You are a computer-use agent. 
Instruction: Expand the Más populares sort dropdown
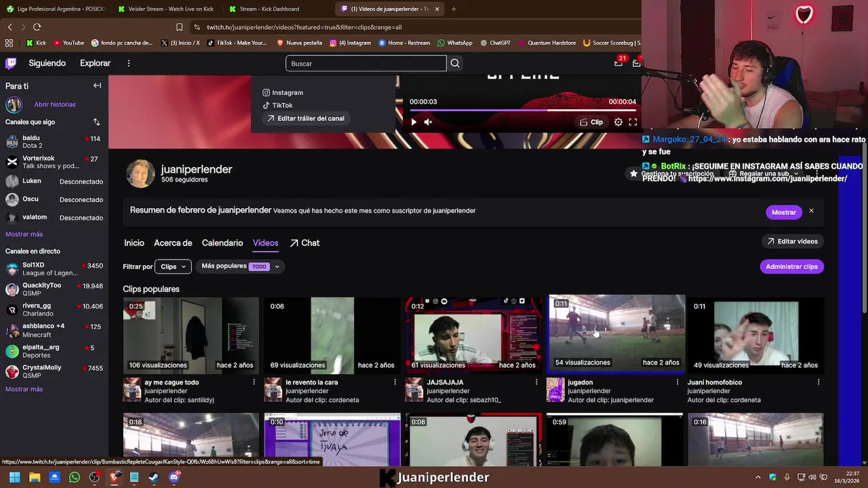(241, 266)
